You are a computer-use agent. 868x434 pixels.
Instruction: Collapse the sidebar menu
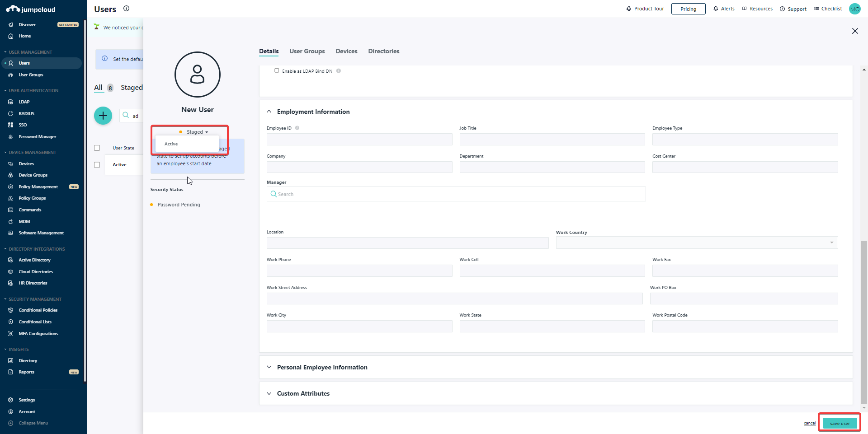point(28,424)
